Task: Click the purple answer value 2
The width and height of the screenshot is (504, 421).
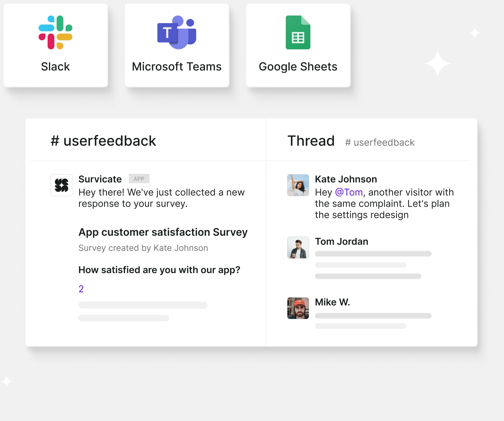Action: (81, 289)
